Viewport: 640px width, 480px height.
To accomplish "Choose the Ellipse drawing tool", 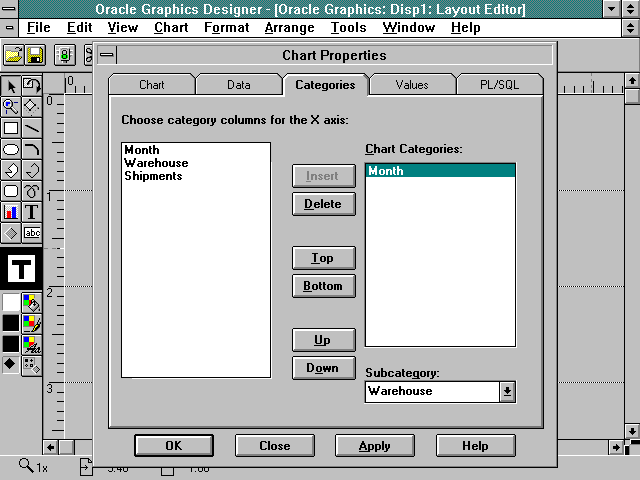I will tap(11, 149).
